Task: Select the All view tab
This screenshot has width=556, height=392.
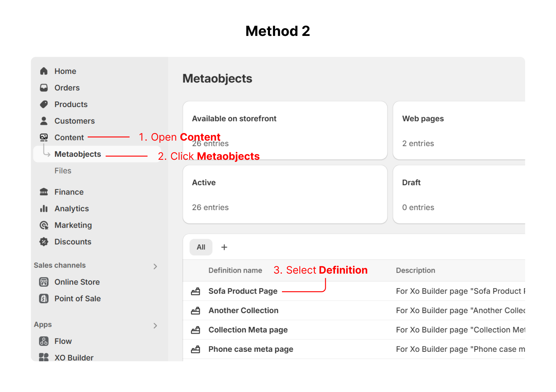Action: tap(201, 247)
